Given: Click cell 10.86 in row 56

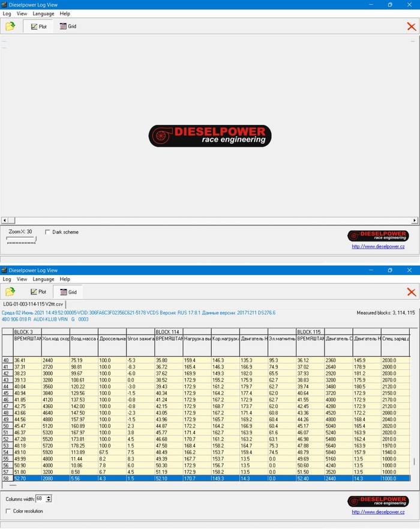Looking at the screenshot, I should click(84, 466).
